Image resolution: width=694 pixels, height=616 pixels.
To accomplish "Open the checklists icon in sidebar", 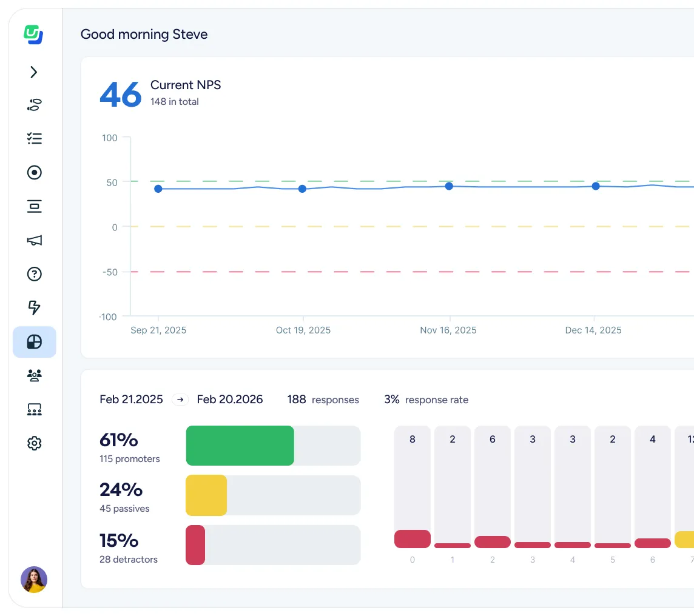I will [x=34, y=138].
